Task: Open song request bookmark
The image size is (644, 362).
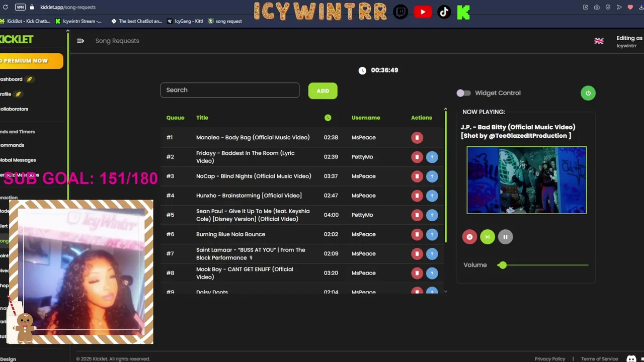Action: click(x=225, y=21)
